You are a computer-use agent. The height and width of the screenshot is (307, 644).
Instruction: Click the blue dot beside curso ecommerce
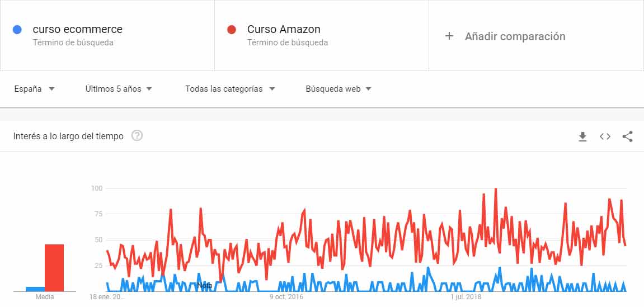(x=17, y=30)
